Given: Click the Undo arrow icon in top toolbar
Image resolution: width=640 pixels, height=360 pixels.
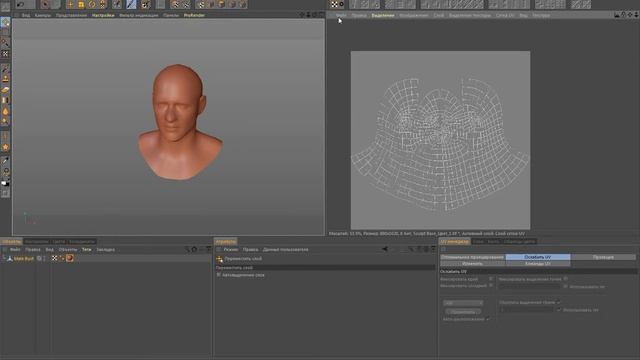Looking at the screenshot, I should (x=20, y=4).
